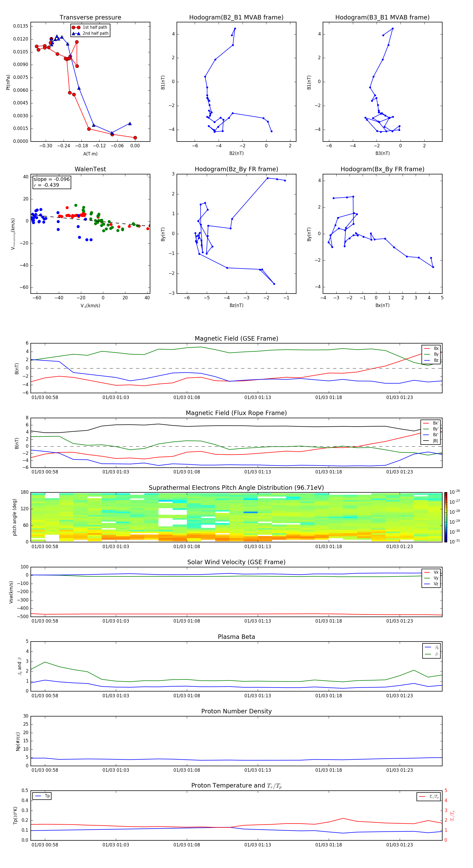Click the "Plasma Beta" plot title
Image resolution: width=473 pixels, height=868 pixels.
(x=236, y=637)
